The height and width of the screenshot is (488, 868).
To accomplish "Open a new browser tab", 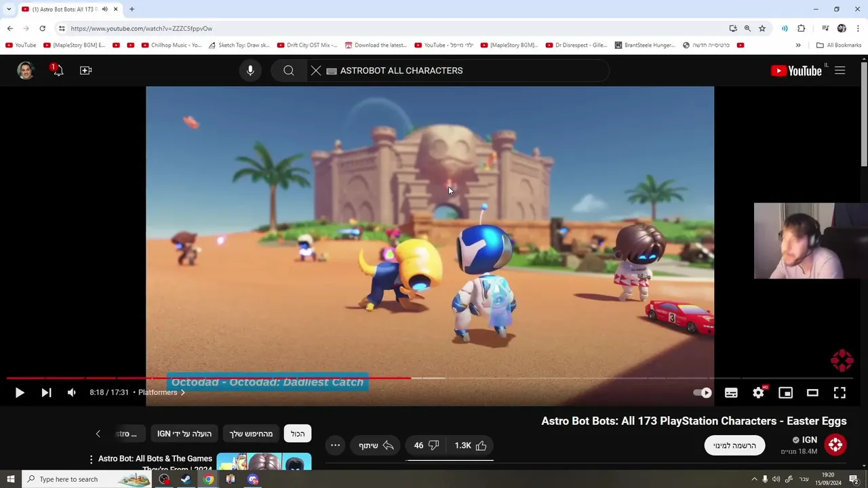I will pyautogui.click(x=132, y=9).
